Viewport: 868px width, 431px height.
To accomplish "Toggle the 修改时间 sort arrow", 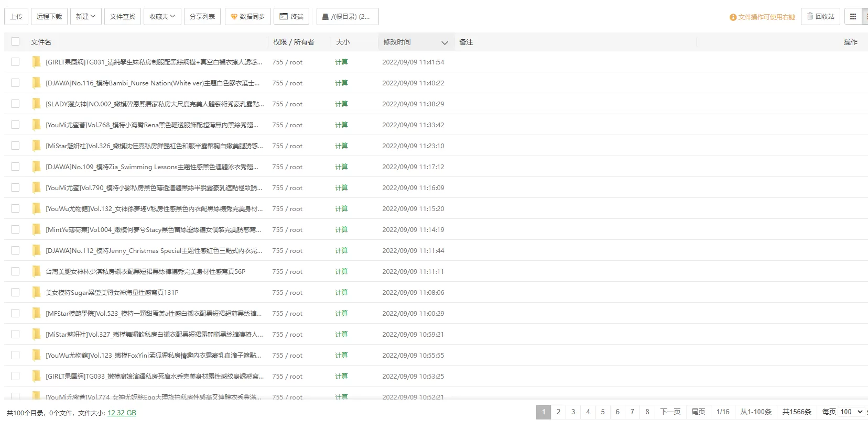I will click(444, 42).
